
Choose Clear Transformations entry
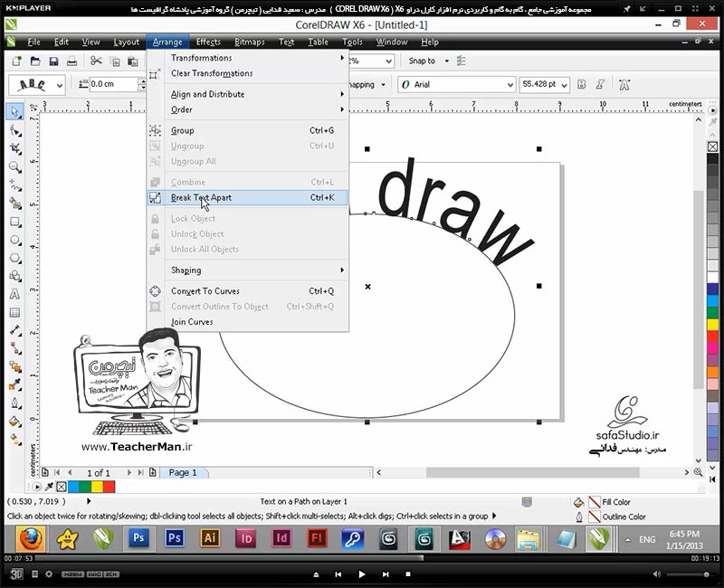(x=247, y=73)
